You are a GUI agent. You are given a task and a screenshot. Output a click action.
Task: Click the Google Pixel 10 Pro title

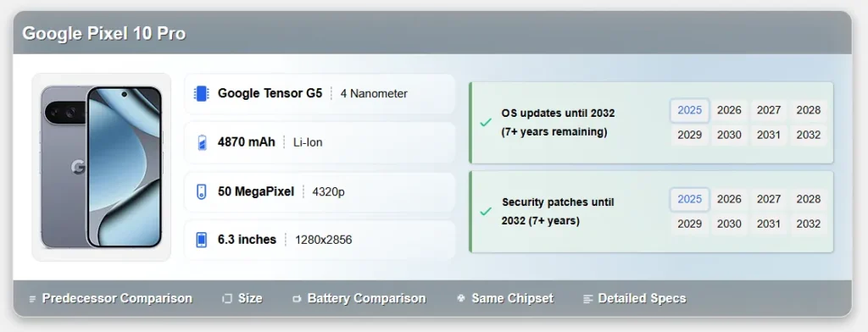point(104,34)
